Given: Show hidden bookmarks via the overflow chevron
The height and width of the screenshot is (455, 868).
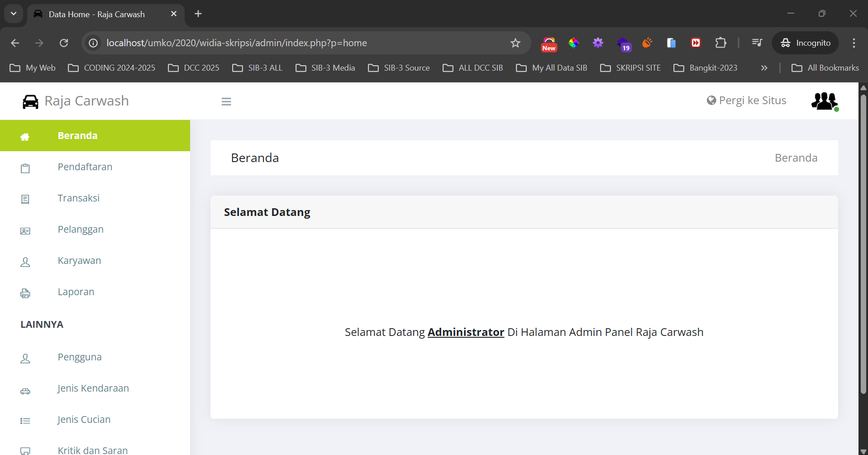Looking at the screenshot, I should pyautogui.click(x=764, y=67).
